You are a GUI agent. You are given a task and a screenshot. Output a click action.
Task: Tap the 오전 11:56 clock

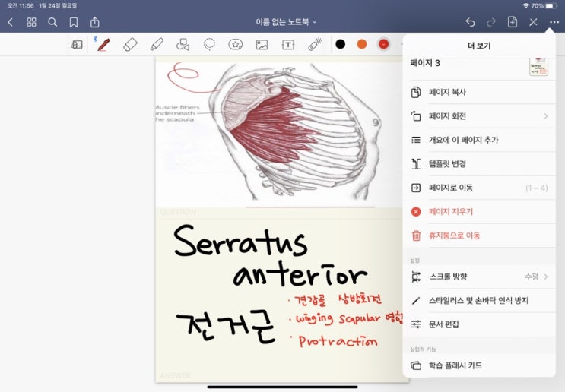point(21,6)
